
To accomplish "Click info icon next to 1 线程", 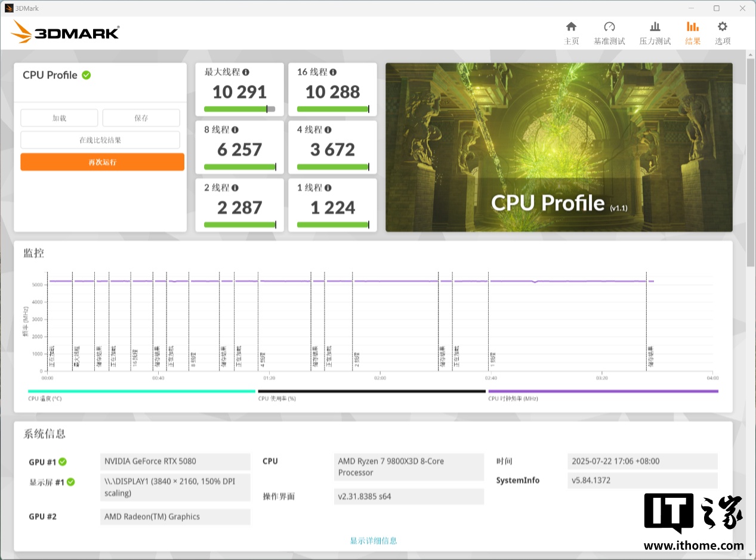I will tap(328, 187).
